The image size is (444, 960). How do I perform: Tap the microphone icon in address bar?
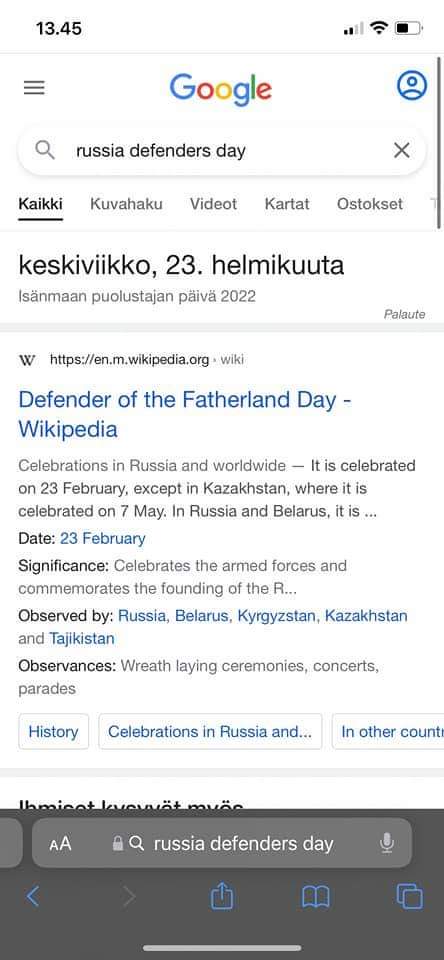click(x=386, y=844)
